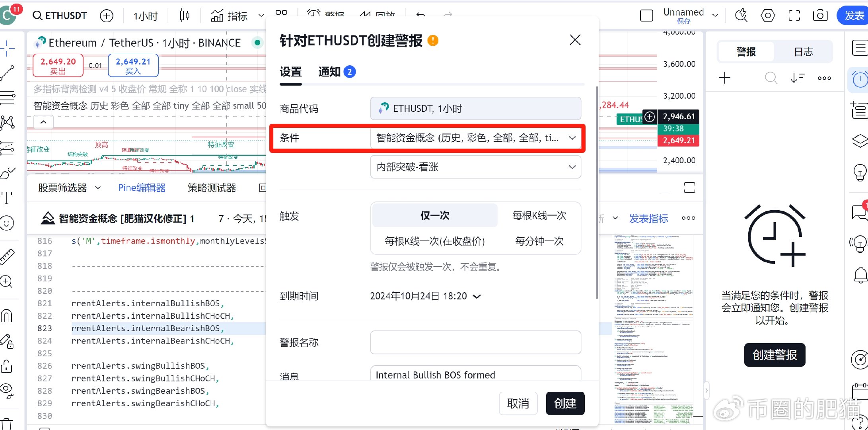
Task: Maximize the bottom panel
Action: pos(689,188)
